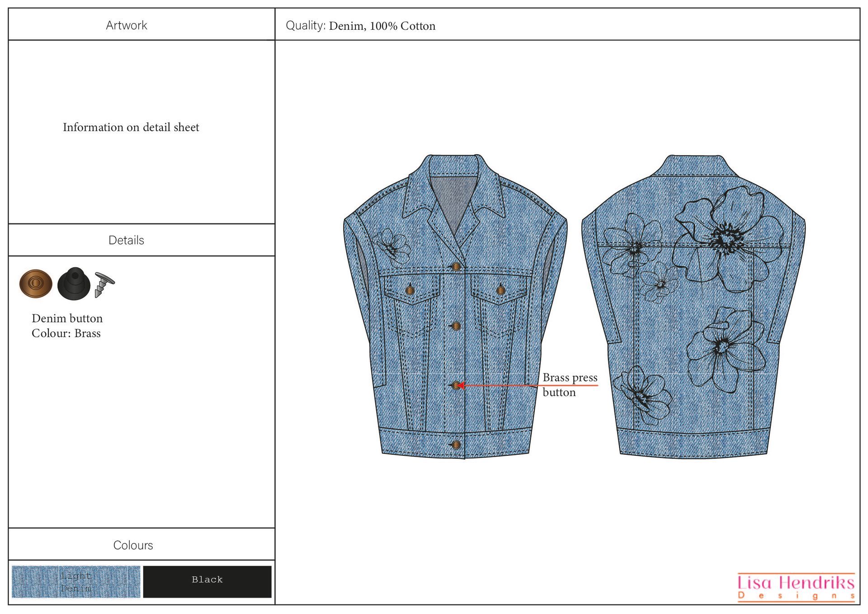Click the Information on detail sheet link
This screenshot has height=614, width=868.
[131, 127]
